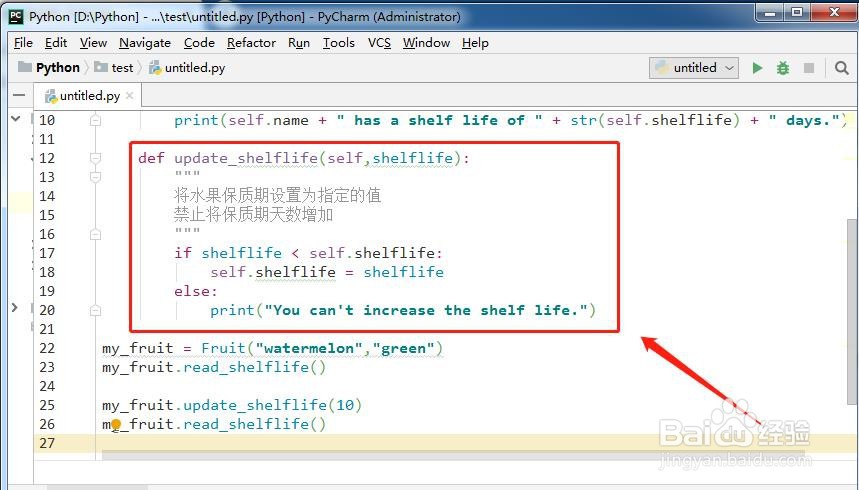Collapse left panel down chevron near line 10

coord(16,118)
